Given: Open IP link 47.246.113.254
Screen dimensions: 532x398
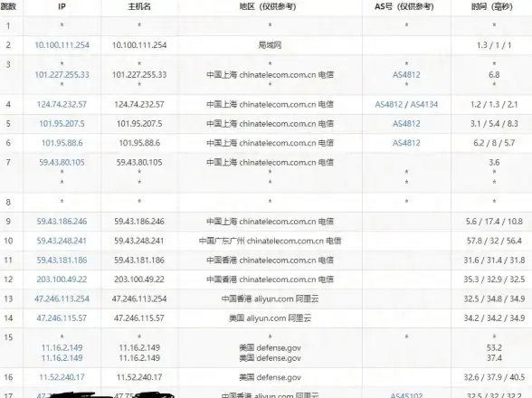Looking at the screenshot, I should pyautogui.click(x=62, y=298).
